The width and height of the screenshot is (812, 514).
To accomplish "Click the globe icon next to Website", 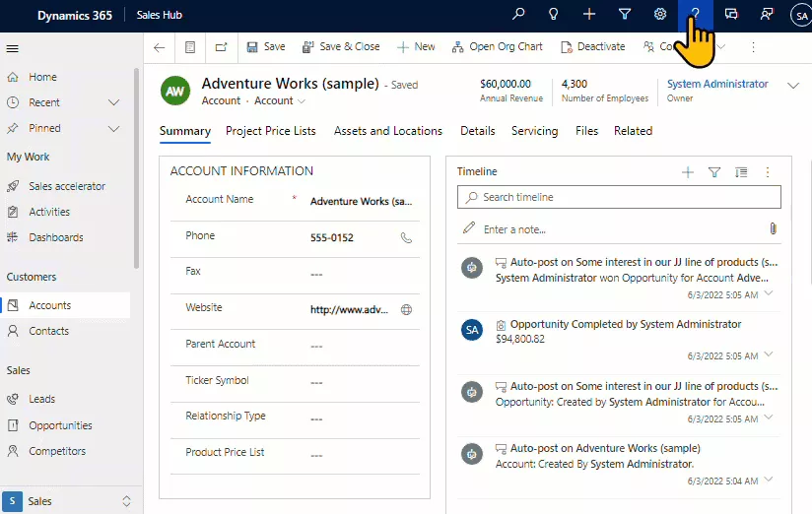I will pos(406,309).
